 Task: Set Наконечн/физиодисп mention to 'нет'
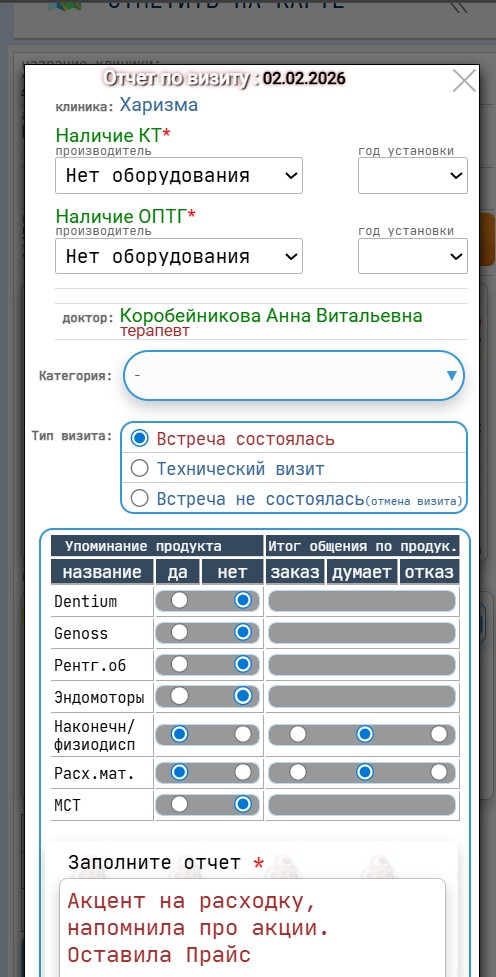coord(242,734)
